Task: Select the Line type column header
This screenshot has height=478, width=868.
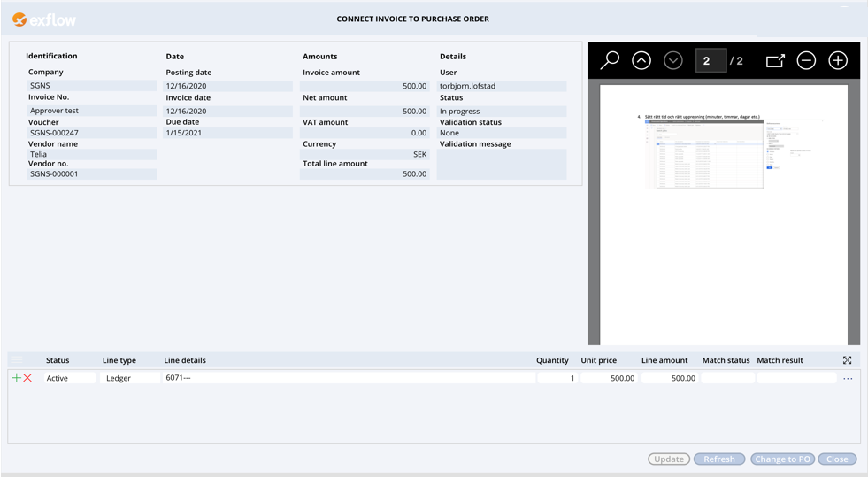Action: click(x=119, y=360)
